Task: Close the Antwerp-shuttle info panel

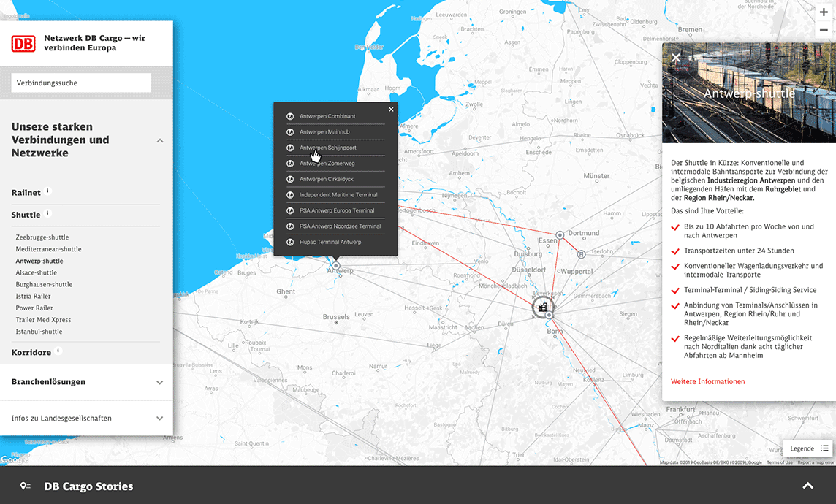Action: (x=676, y=58)
